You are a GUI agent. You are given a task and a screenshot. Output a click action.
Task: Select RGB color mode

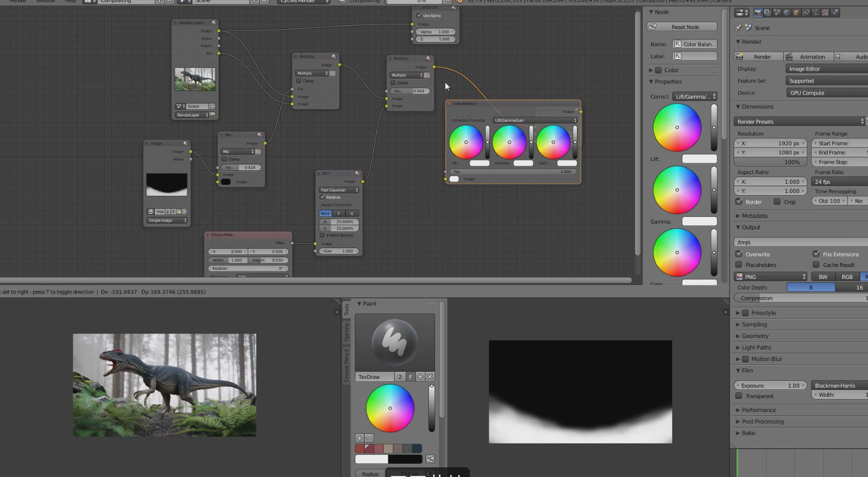click(847, 277)
